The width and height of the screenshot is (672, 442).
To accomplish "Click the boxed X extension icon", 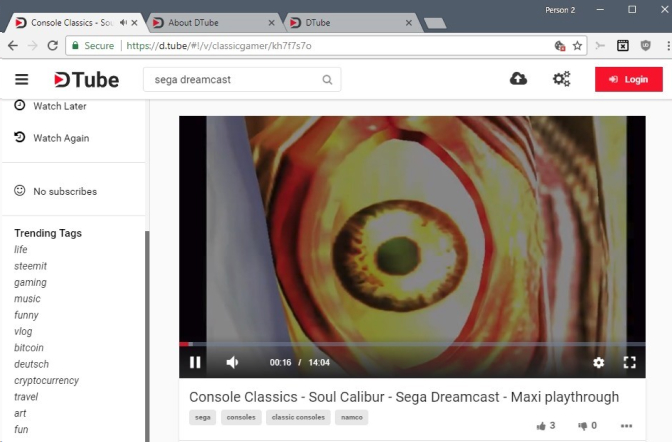I will click(x=623, y=45).
